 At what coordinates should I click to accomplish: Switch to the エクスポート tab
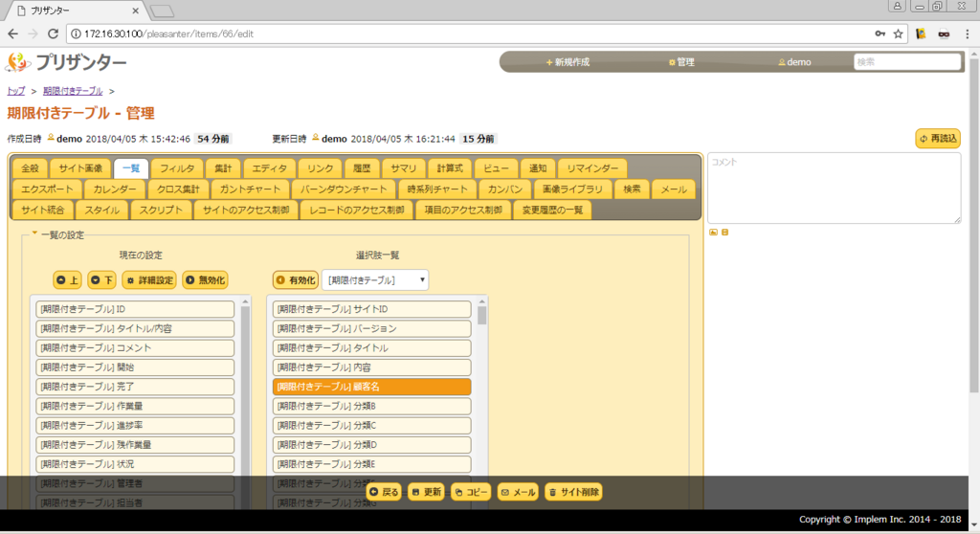pyautogui.click(x=47, y=189)
